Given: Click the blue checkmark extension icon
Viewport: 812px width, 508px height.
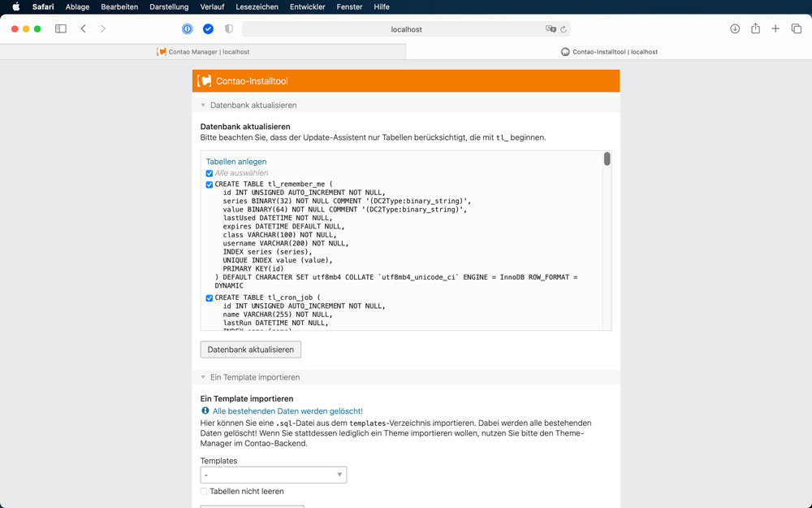Looking at the screenshot, I should pos(208,29).
